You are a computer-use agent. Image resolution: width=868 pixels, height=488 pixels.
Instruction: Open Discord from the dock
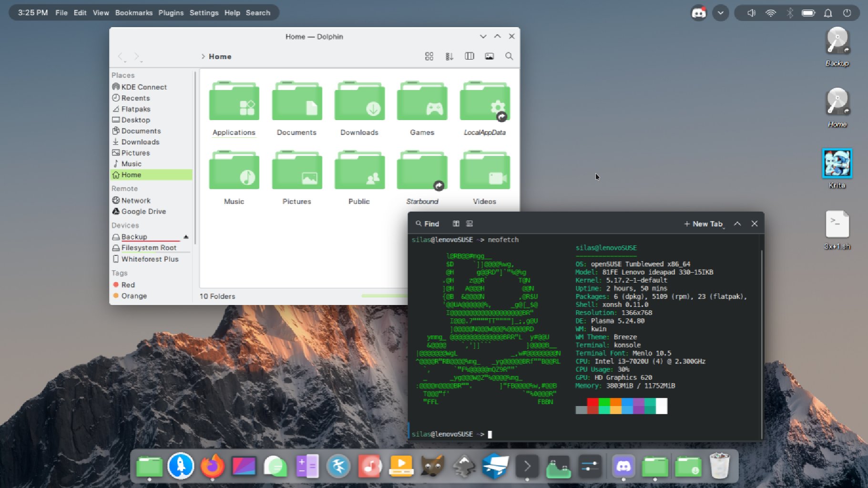point(623,466)
